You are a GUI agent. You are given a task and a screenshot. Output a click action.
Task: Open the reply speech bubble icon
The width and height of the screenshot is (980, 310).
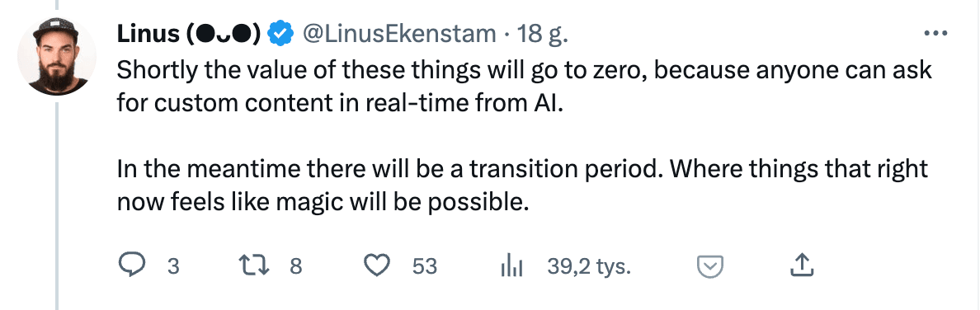click(131, 267)
